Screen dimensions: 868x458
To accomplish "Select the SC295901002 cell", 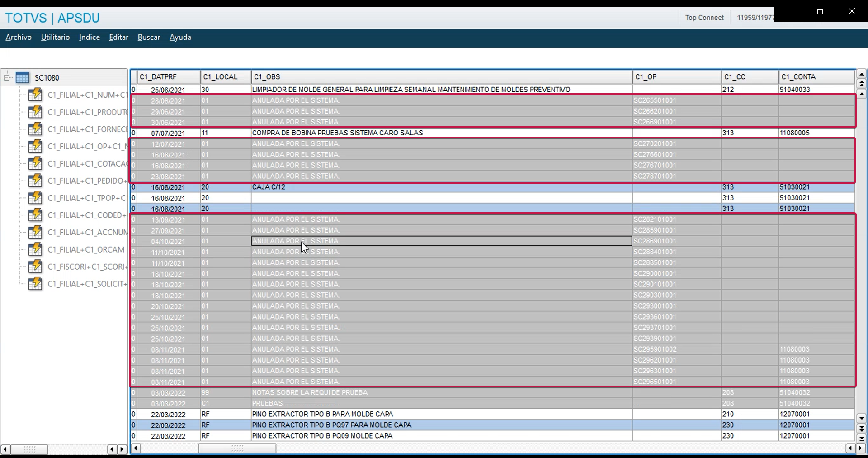I will [x=677, y=349].
